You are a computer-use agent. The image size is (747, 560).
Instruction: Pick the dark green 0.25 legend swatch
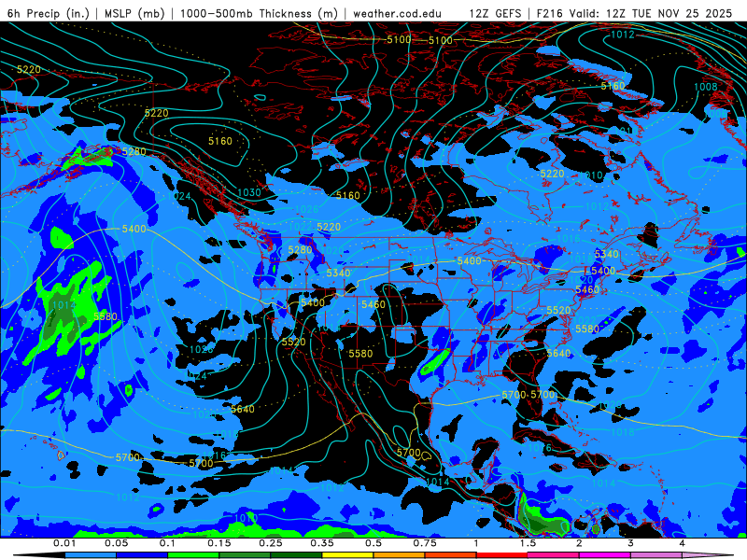296,555
